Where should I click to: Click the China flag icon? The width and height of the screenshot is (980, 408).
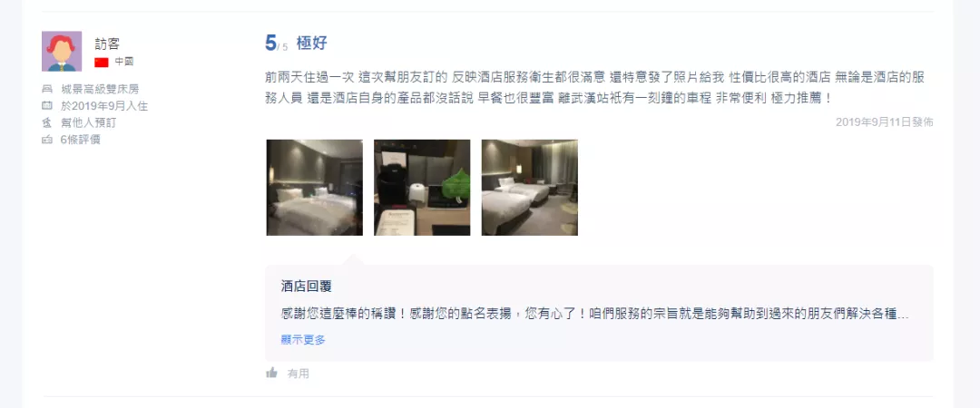[102, 62]
